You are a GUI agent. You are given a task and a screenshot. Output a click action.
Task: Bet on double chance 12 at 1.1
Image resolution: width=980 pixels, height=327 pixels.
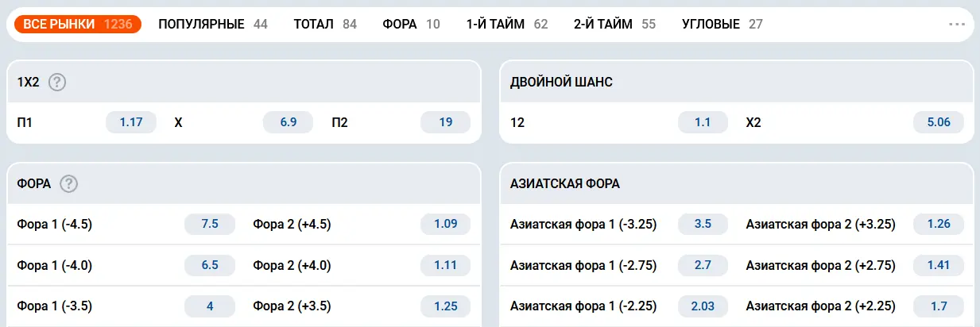(703, 122)
